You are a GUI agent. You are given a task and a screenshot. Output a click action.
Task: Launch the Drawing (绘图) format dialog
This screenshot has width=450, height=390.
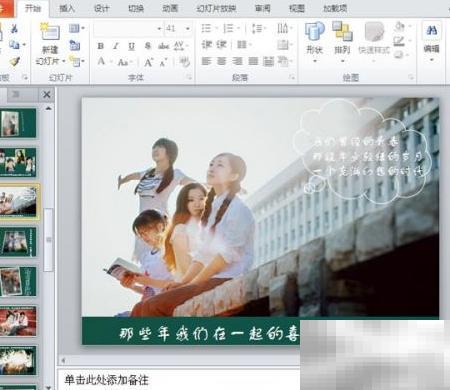click(411, 77)
